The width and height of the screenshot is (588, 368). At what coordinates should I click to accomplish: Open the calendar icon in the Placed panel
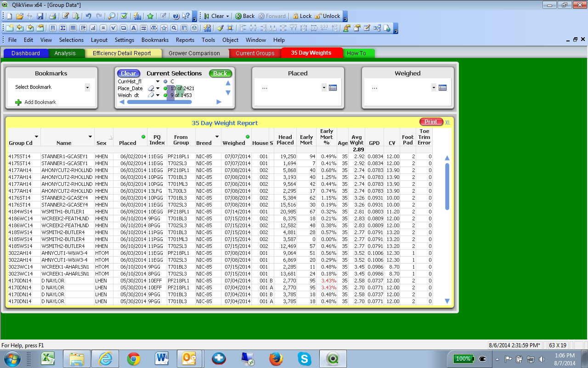click(x=333, y=87)
